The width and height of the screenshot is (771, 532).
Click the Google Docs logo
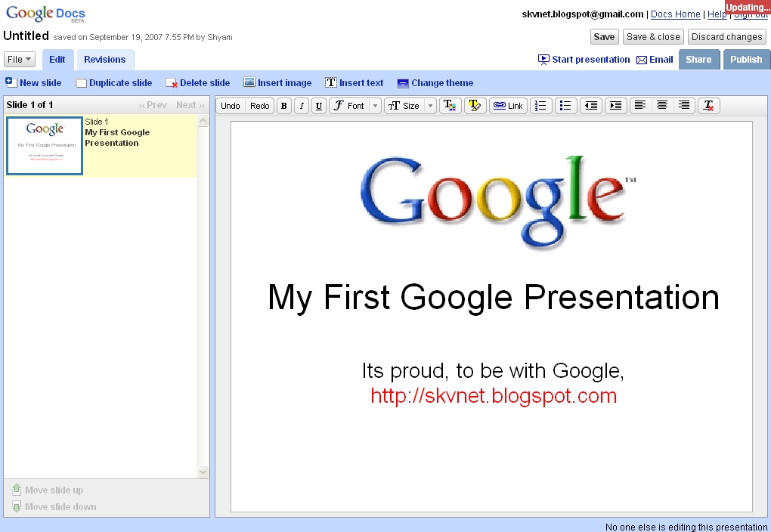click(x=45, y=14)
